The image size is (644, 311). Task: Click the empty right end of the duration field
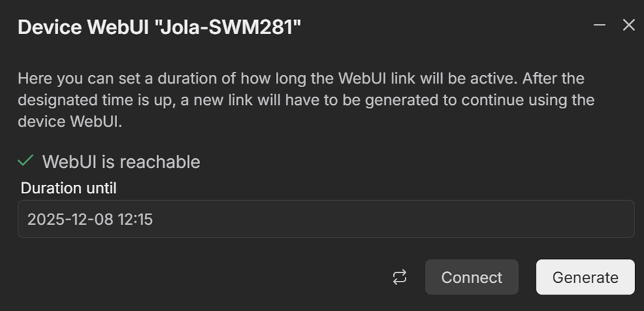pos(548,219)
